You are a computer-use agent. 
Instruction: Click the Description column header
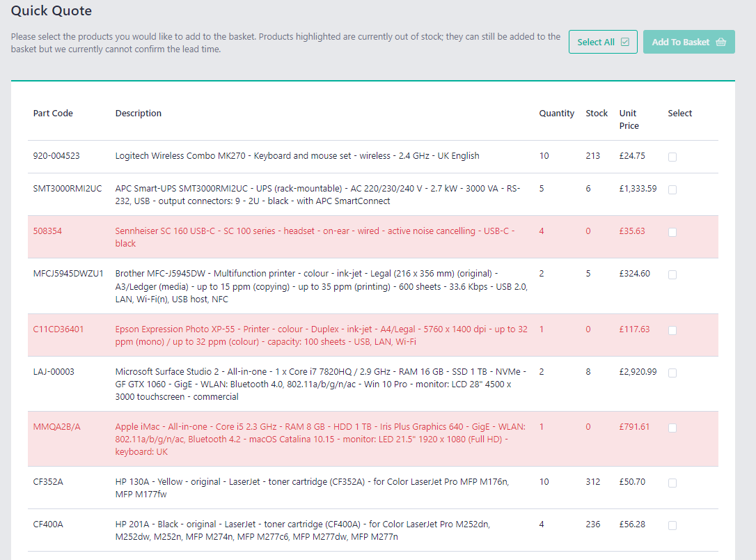(x=139, y=114)
